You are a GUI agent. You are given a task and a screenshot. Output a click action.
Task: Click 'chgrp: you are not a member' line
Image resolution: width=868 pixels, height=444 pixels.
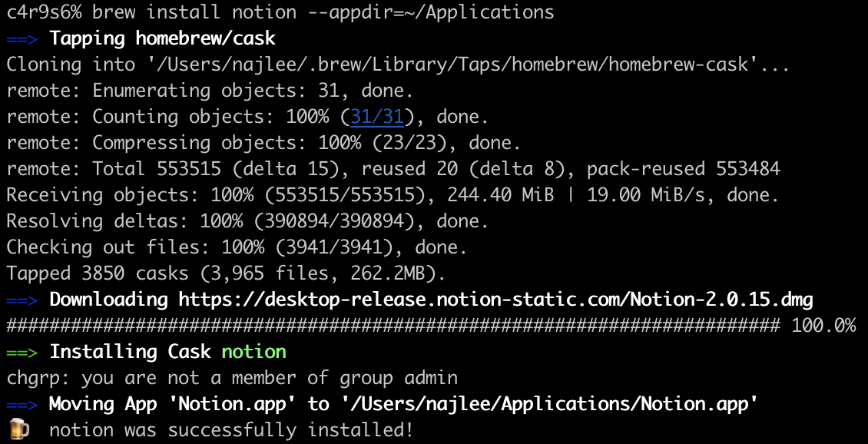pyautogui.click(x=232, y=378)
